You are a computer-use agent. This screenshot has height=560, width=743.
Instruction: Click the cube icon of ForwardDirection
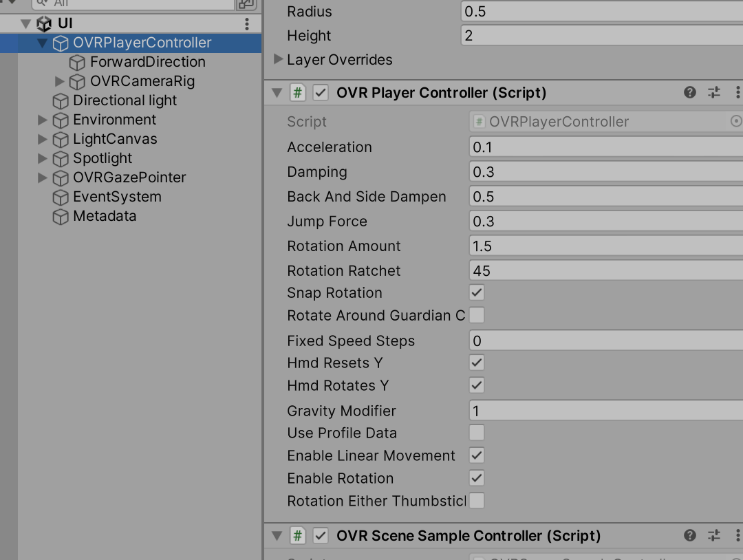tap(77, 63)
